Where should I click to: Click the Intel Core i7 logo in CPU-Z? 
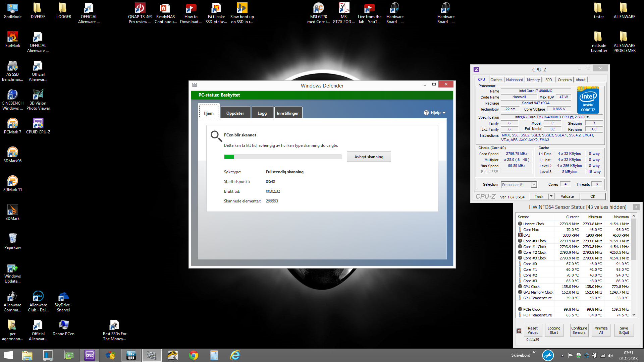coord(588,100)
